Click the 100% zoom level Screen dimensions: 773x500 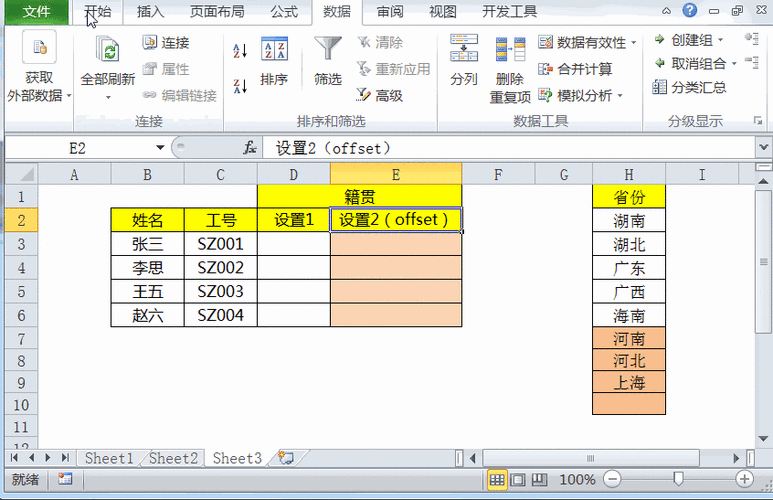coord(577,479)
